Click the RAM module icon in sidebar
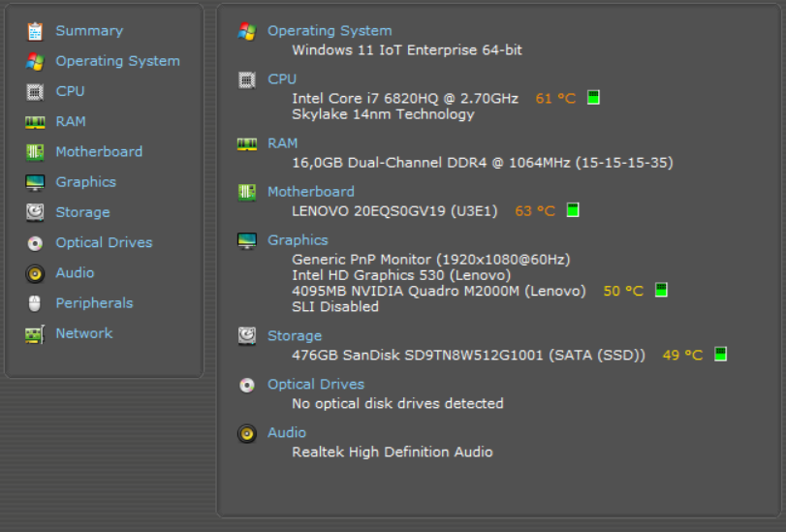 [35, 122]
